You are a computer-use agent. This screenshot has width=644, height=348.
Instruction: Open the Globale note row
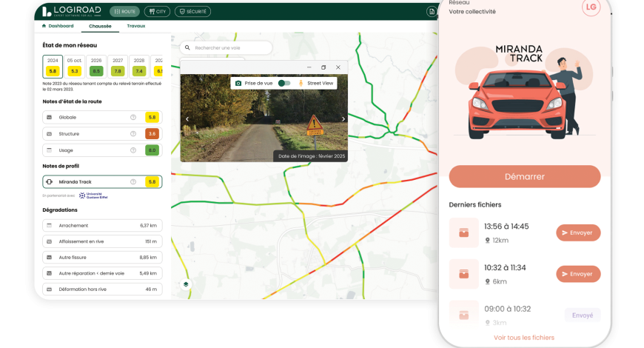click(x=102, y=117)
